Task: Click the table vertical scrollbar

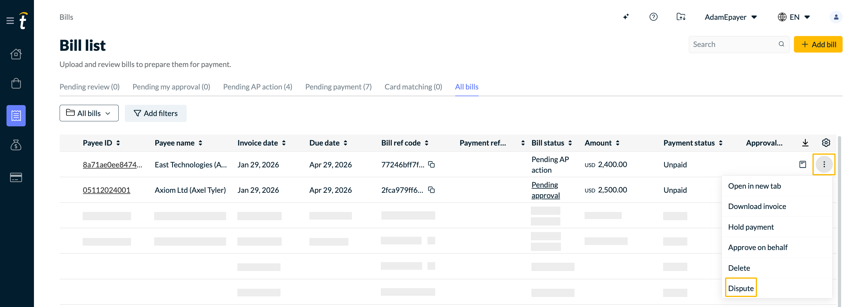Action: [x=839, y=221]
